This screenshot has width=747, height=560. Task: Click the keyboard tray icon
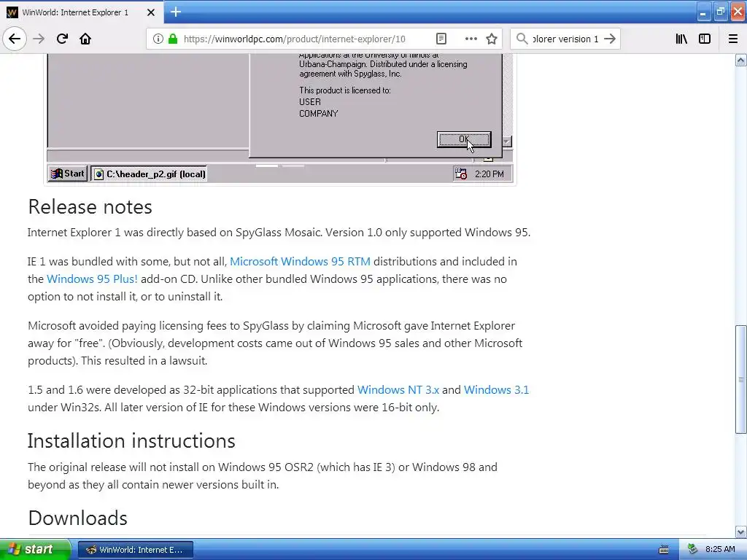(664, 550)
